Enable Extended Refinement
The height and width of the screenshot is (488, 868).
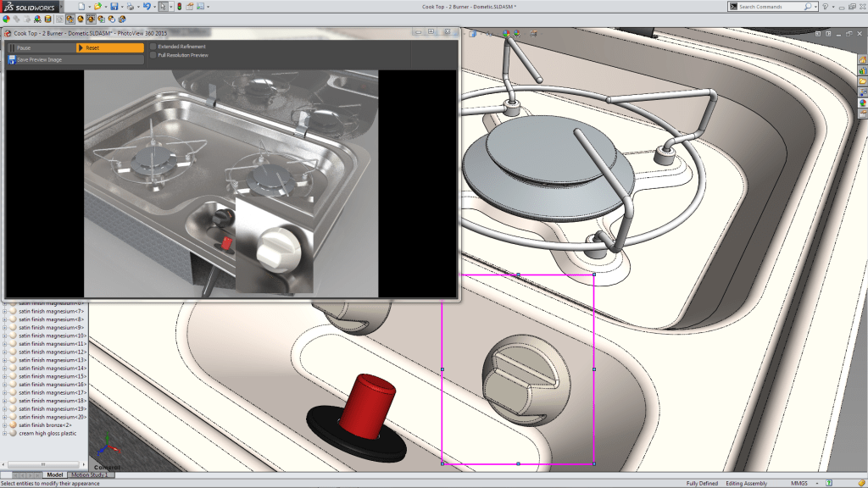[153, 46]
